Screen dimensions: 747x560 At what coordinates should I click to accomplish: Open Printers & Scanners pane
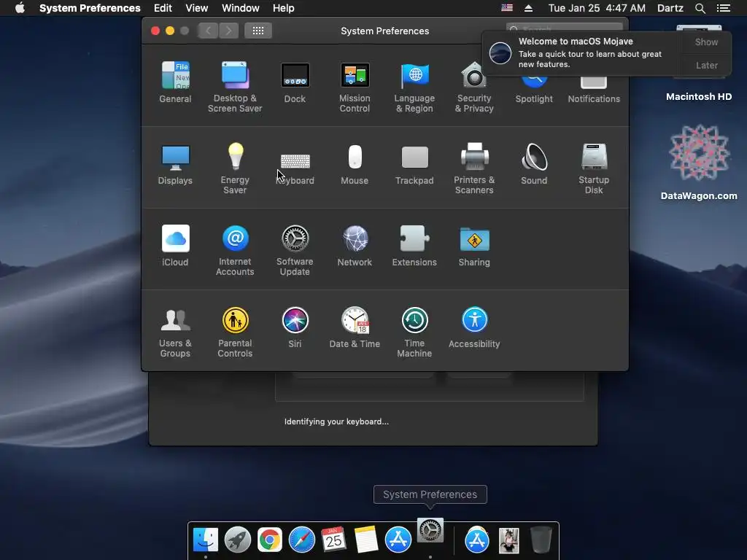coord(474,168)
